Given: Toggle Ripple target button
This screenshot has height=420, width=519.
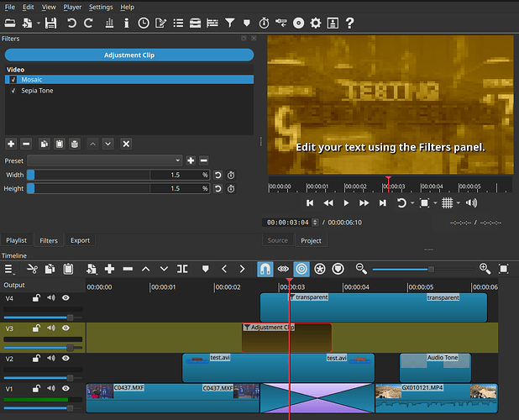Looking at the screenshot, I should [301, 269].
